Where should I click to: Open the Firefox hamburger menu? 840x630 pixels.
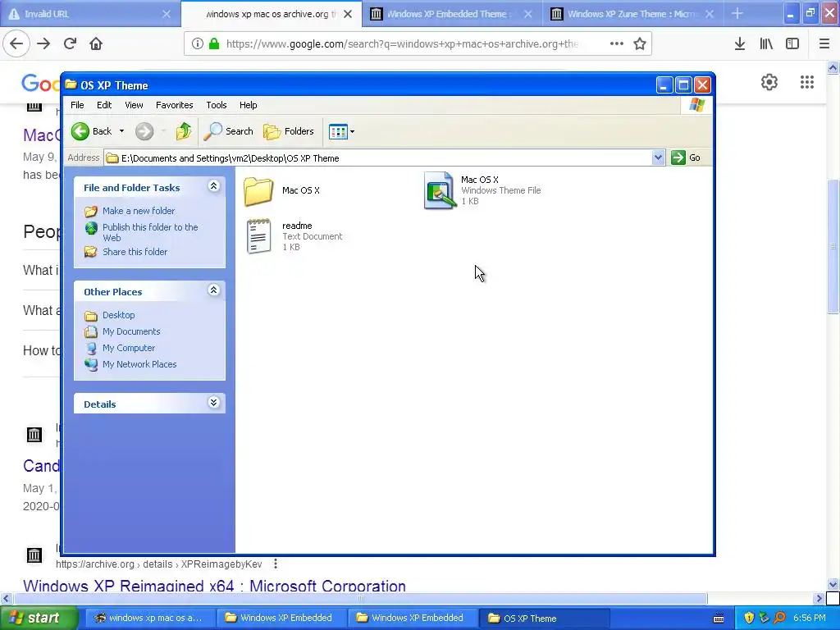pyautogui.click(x=824, y=44)
